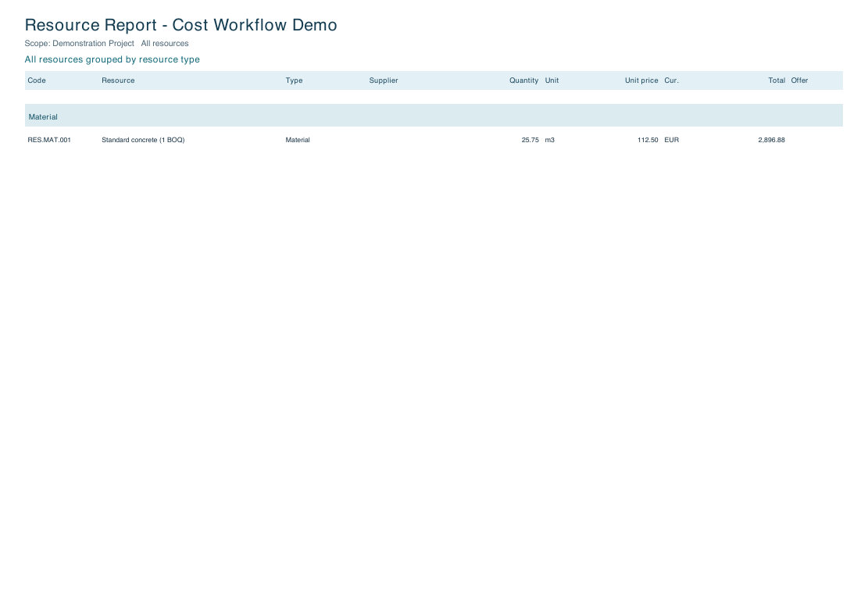Image resolution: width=868 pixels, height=614 pixels.
Task: Click the code cell 'RES.MAT.001'
Action: [49, 140]
